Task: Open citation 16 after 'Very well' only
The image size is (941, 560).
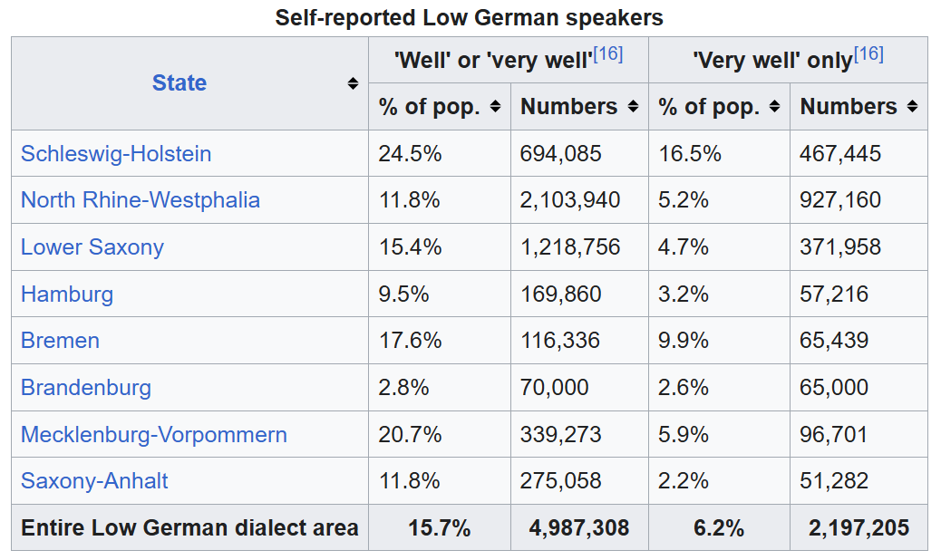Action: [x=868, y=53]
